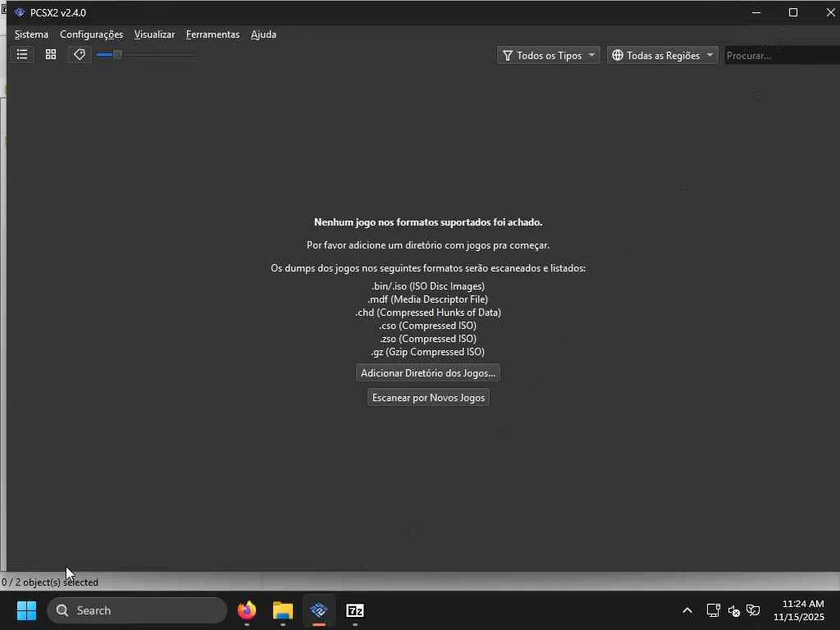840x630 pixels.
Task: Open the Todos os Tipos filter dropdown
Action: (549, 55)
